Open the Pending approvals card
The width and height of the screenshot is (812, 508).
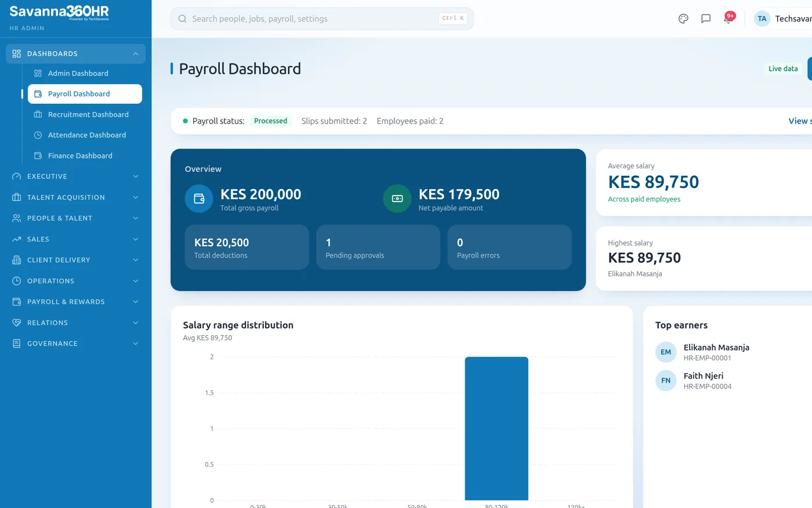(378, 247)
